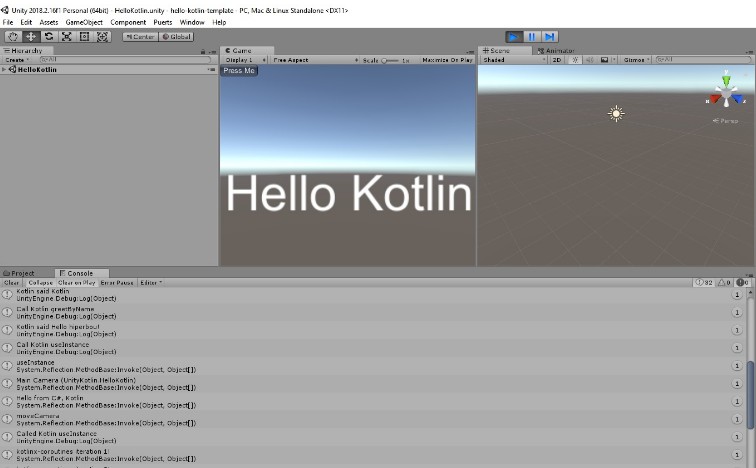Toggle pivot mode Center button

point(140,37)
